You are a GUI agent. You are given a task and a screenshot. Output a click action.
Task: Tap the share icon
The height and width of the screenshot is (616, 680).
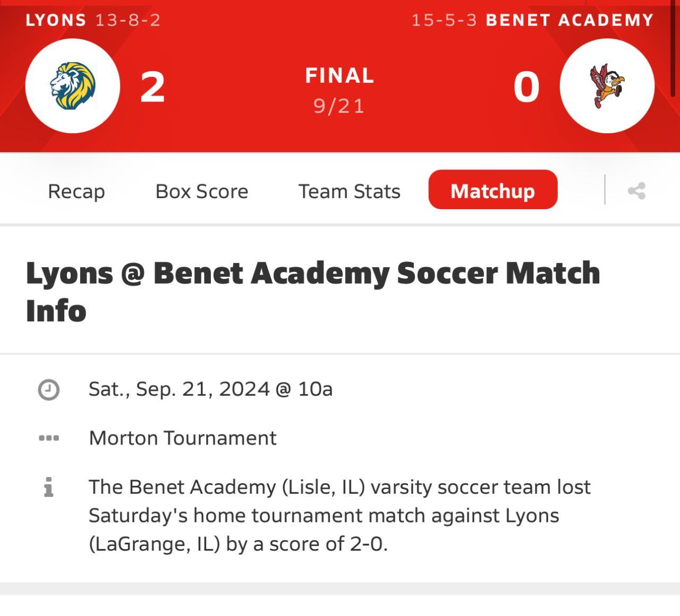(x=636, y=191)
